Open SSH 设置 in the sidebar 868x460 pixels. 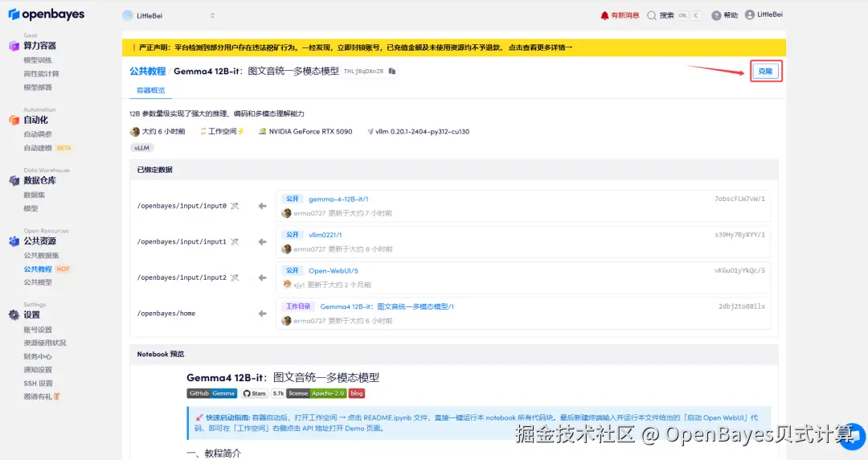[39, 384]
